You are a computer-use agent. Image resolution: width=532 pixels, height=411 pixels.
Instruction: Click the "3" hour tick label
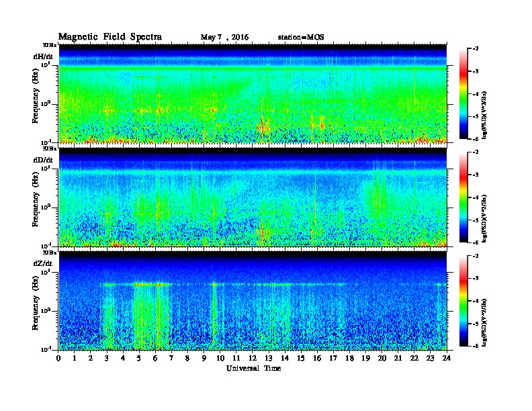[107, 358]
